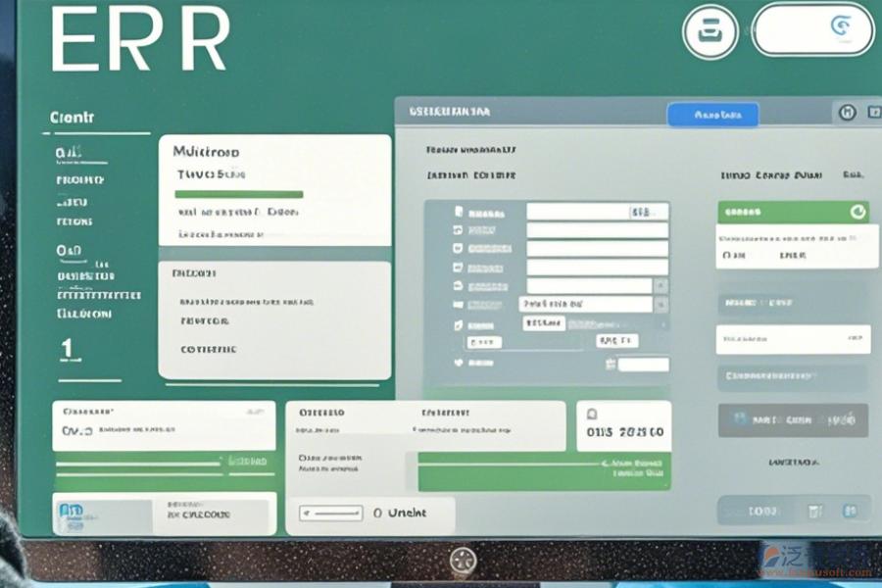Click the round H icon in panel header
This screenshot has width=882, height=588.
pos(848,113)
